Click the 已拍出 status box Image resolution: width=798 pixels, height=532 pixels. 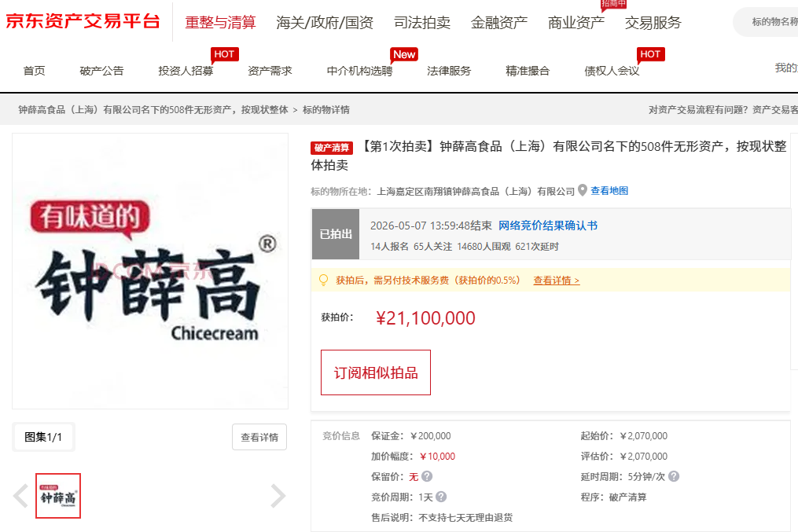(x=336, y=234)
